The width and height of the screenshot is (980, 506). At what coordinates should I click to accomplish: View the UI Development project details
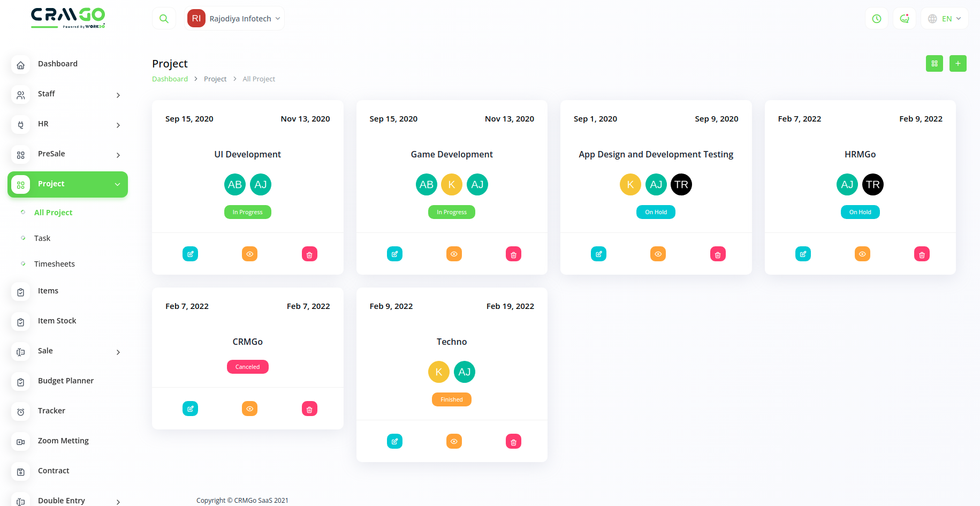pyautogui.click(x=249, y=254)
